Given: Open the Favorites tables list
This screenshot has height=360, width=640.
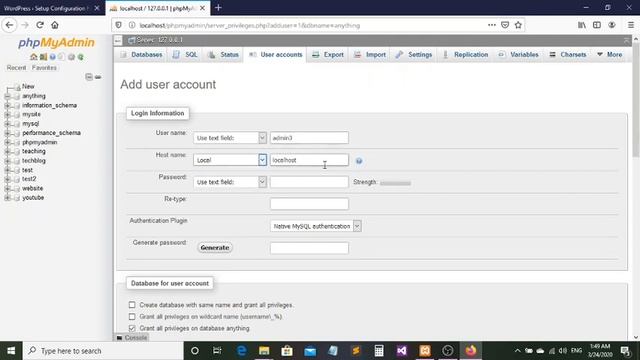Looking at the screenshot, I should click(x=44, y=68).
